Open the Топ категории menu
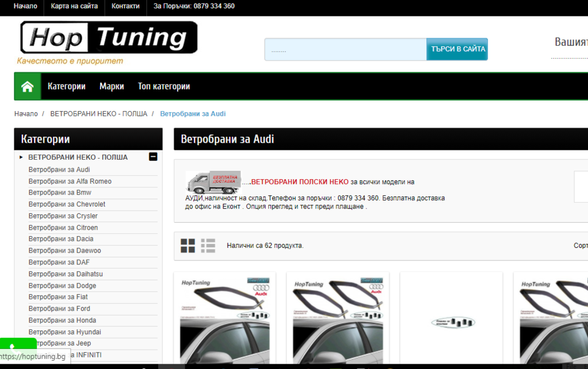 (x=164, y=86)
